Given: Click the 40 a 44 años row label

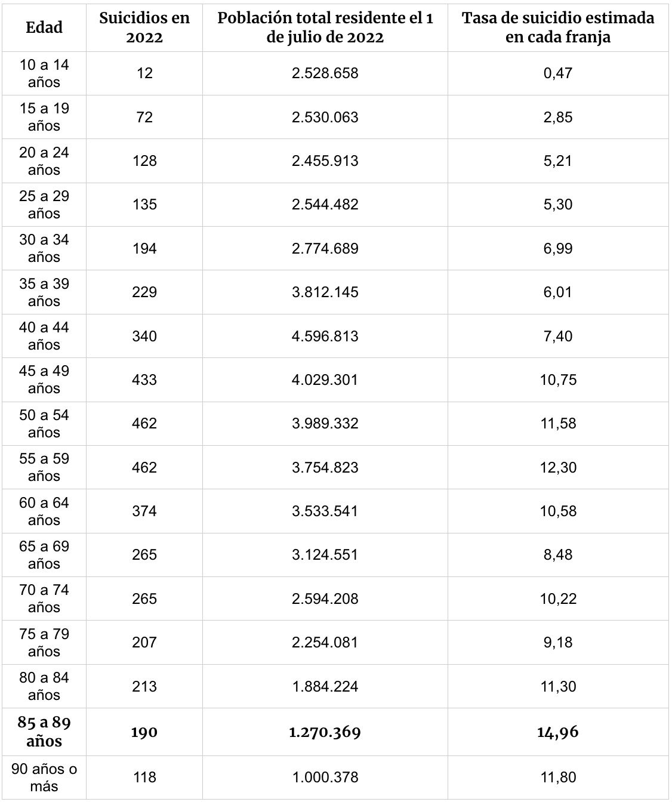Looking at the screenshot, I should point(44,336).
